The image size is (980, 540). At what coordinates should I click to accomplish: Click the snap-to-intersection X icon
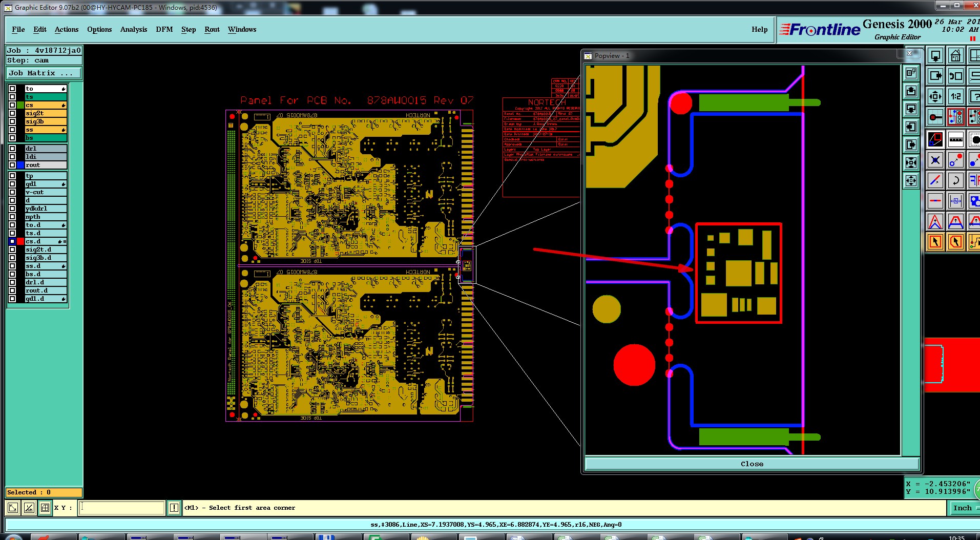[x=935, y=160]
